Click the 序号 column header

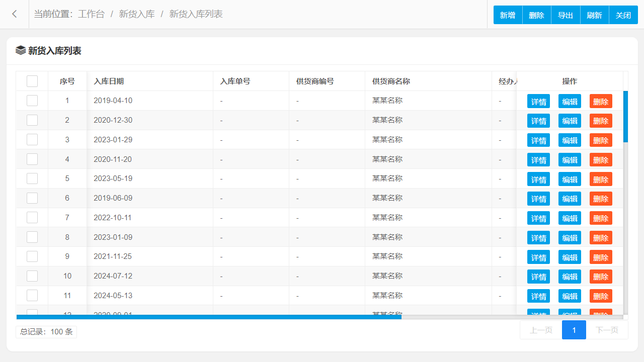click(x=67, y=81)
